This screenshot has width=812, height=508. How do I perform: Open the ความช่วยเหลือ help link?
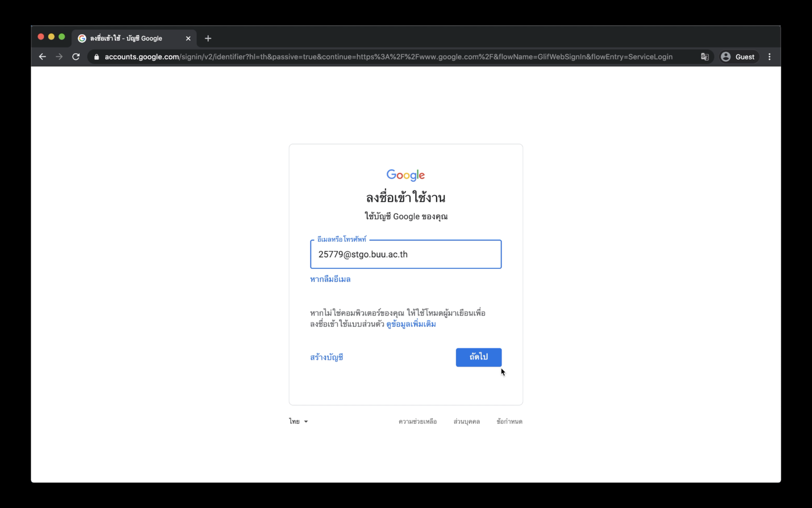tap(417, 421)
